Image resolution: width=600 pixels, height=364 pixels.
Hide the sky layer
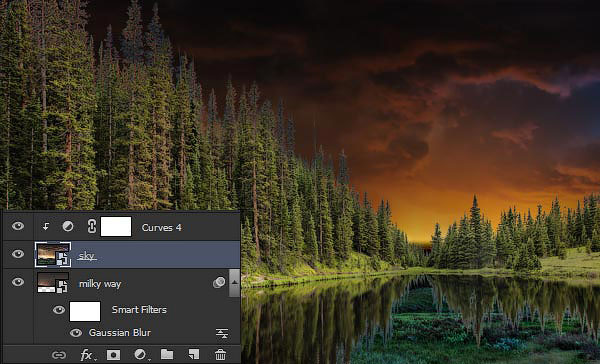coord(18,254)
